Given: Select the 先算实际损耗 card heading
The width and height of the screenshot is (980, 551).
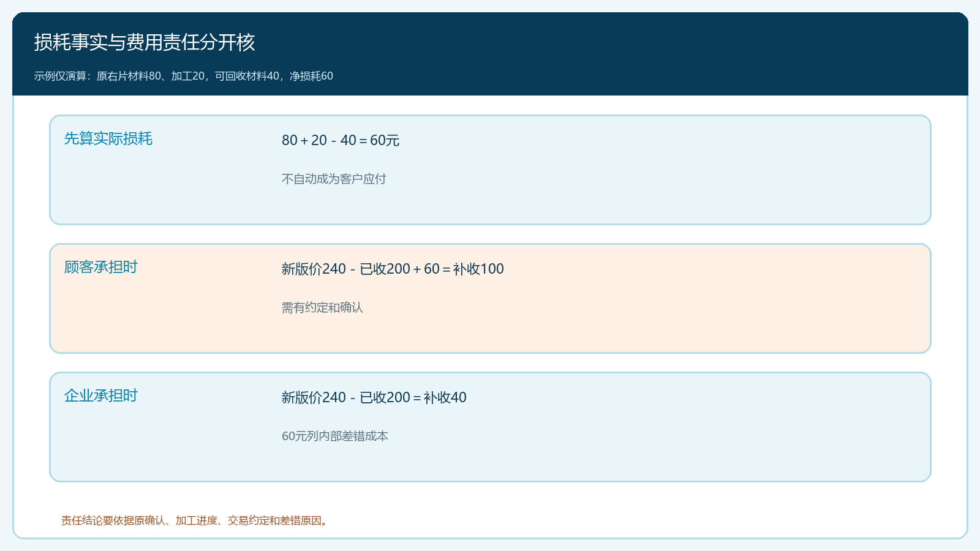Looking at the screenshot, I should [108, 138].
